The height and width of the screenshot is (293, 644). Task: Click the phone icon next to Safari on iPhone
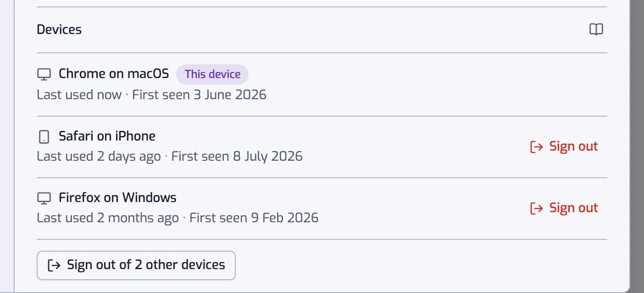click(44, 136)
